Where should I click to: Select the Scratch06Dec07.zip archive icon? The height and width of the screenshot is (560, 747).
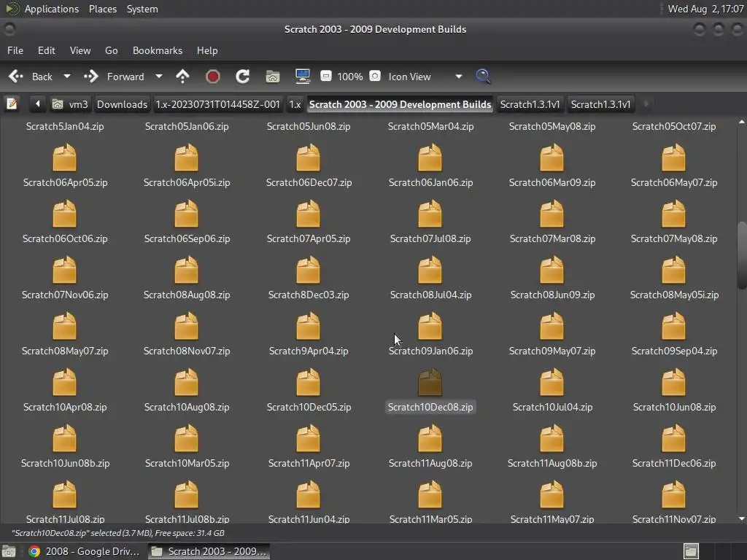click(309, 158)
